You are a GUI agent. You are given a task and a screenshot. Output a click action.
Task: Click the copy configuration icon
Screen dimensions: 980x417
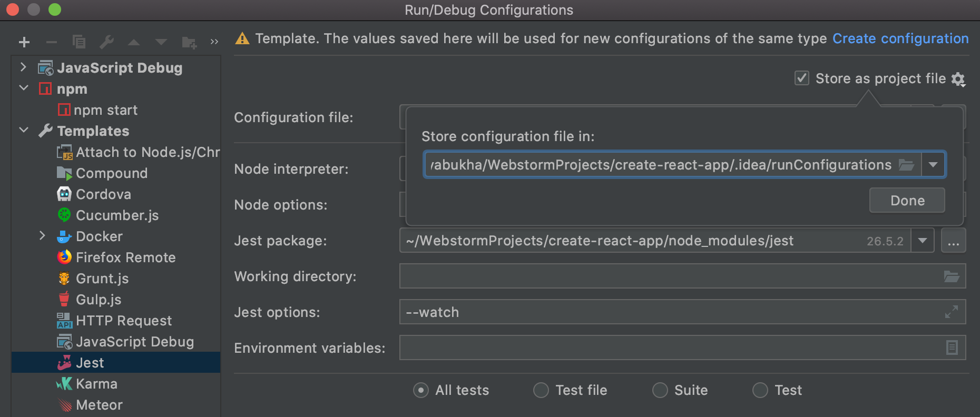pyautogui.click(x=79, y=42)
